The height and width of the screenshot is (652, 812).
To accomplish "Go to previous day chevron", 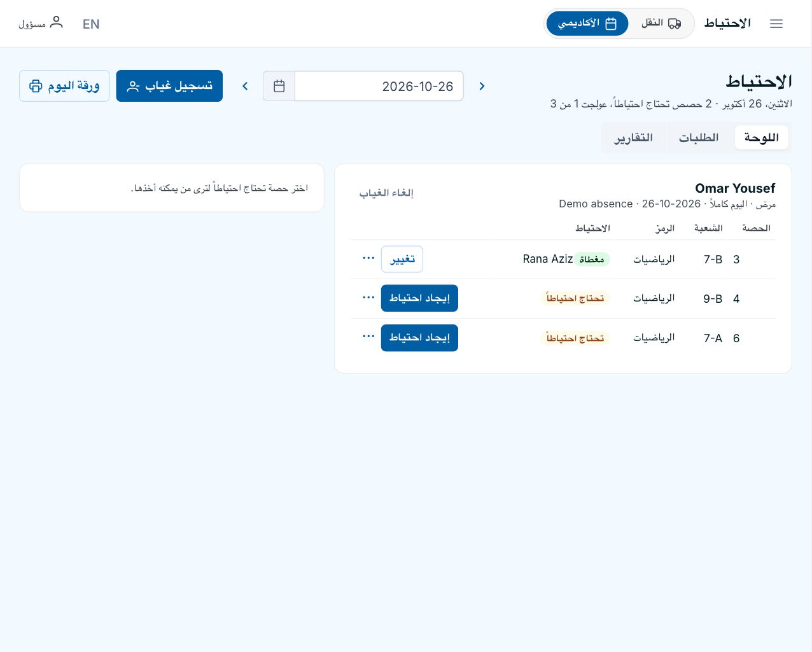I will tap(482, 86).
